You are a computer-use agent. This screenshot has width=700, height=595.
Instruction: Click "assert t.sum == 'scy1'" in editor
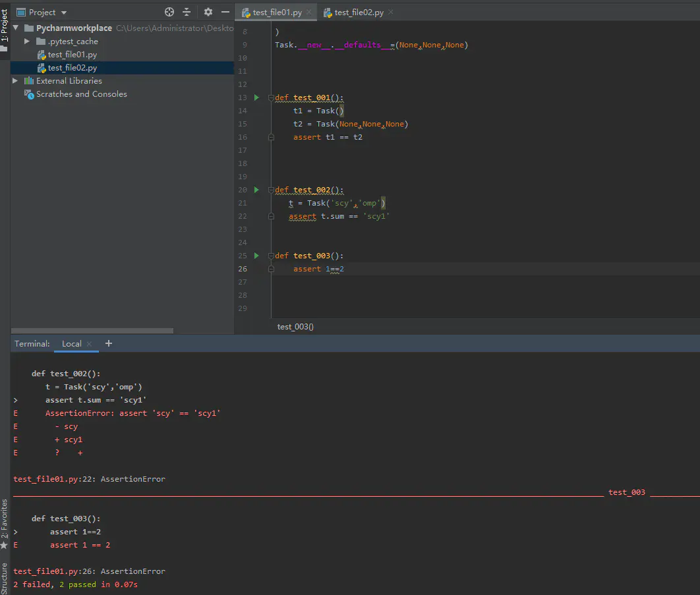(x=339, y=216)
